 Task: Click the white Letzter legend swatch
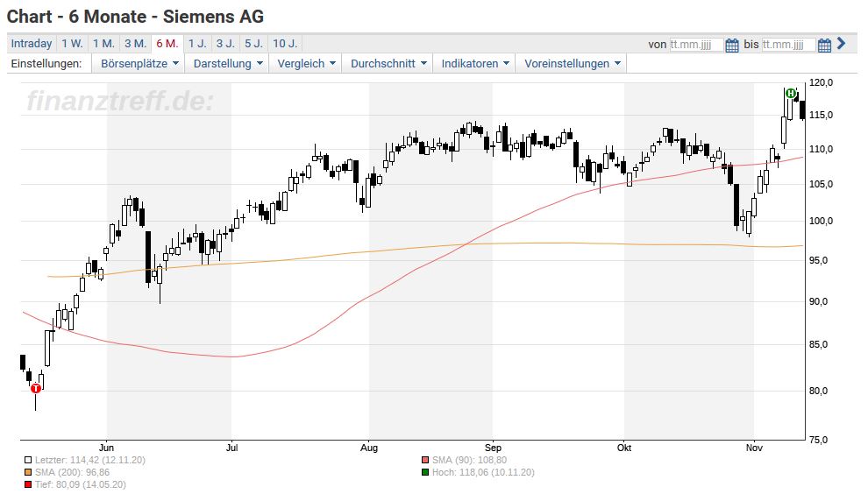coord(28,460)
